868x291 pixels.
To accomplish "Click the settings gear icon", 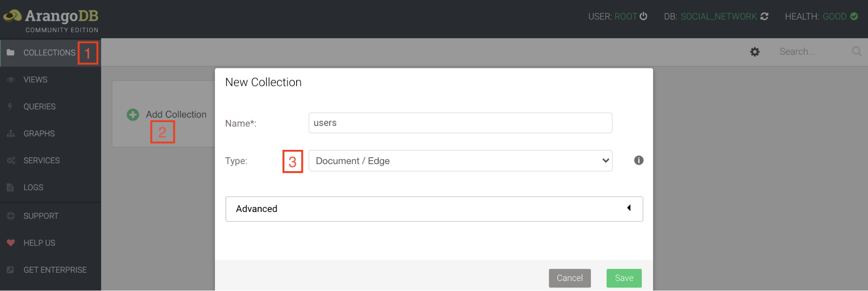I will (755, 52).
